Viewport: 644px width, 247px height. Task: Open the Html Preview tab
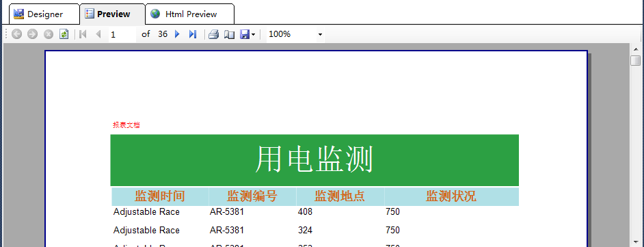point(190,14)
